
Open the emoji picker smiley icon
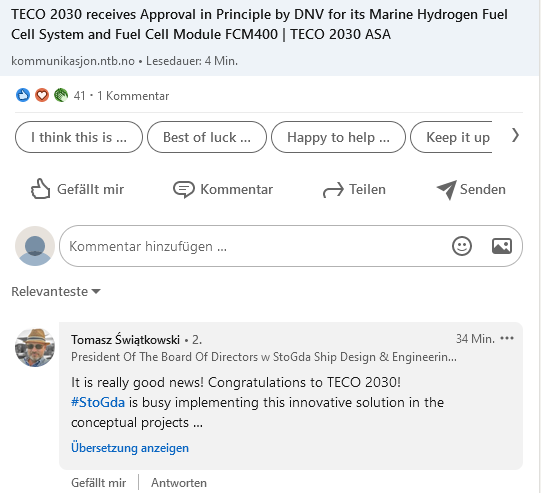(462, 246)
